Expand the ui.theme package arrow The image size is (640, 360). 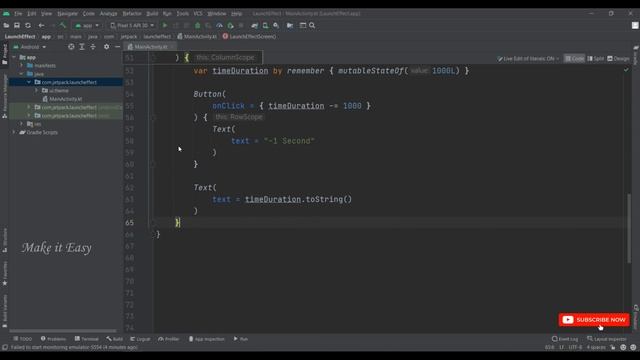(x=36, y=90)
